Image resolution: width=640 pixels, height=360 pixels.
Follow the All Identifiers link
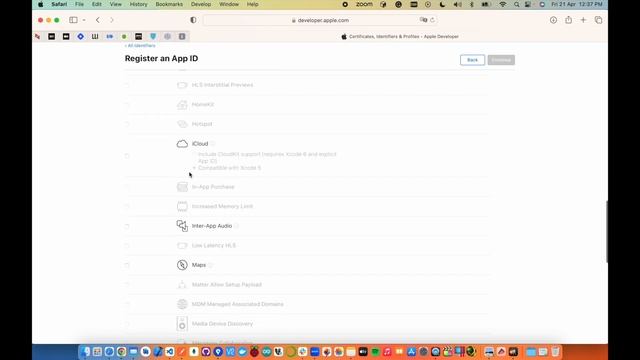[x=140, y=46]
